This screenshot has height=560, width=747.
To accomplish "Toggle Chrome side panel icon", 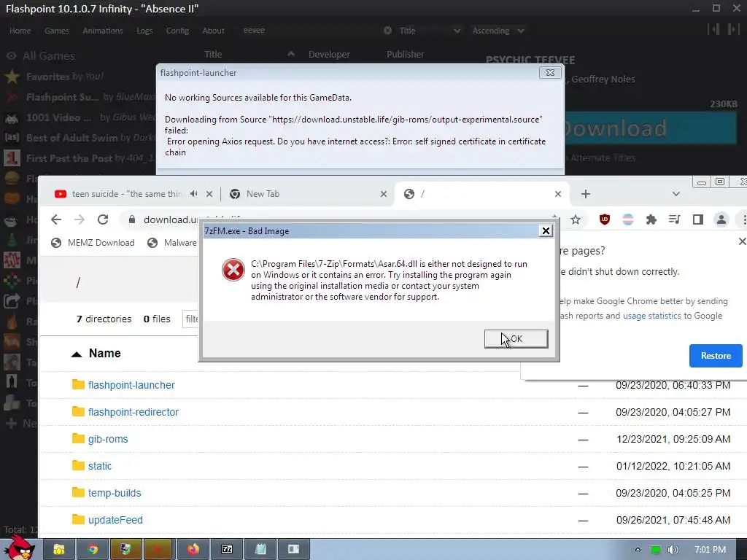I will point(698,219).
